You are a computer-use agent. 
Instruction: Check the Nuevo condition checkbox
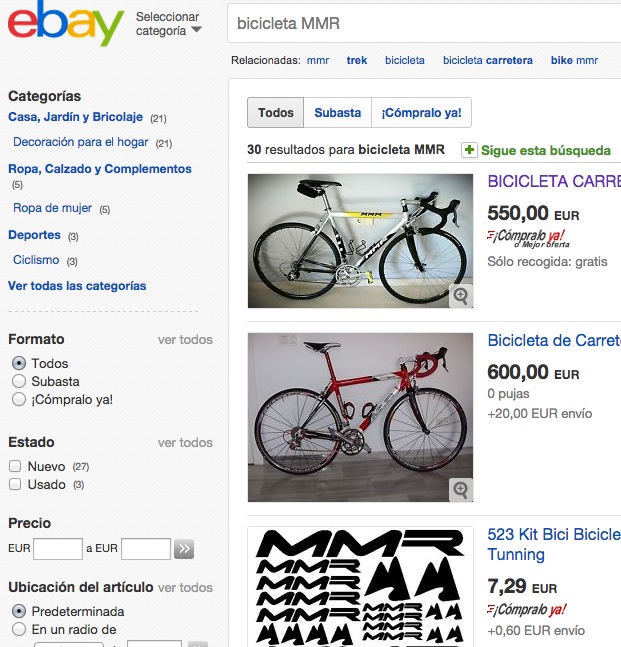point(15,466)
